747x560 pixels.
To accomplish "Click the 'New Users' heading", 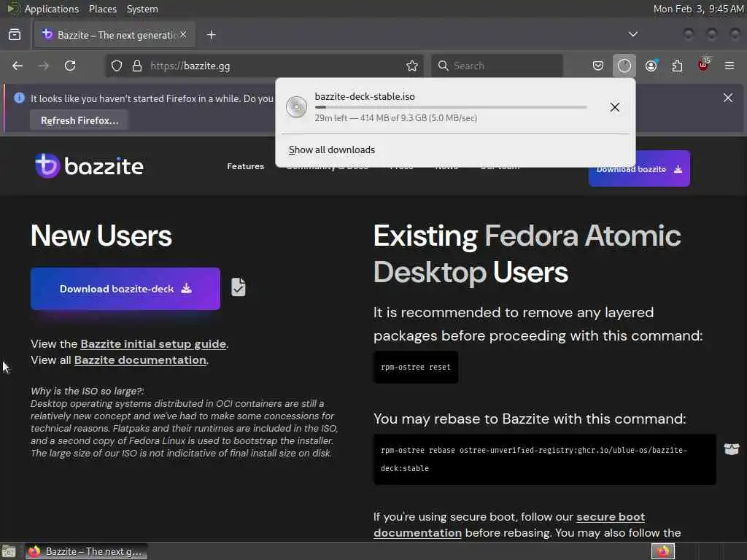I will (101, 236).
